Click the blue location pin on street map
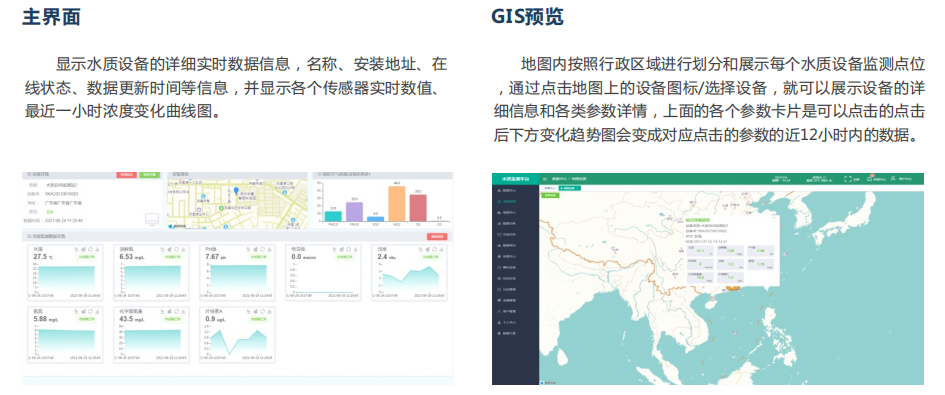The width and height of the screenshot is (945, 395). coord(236,191)
